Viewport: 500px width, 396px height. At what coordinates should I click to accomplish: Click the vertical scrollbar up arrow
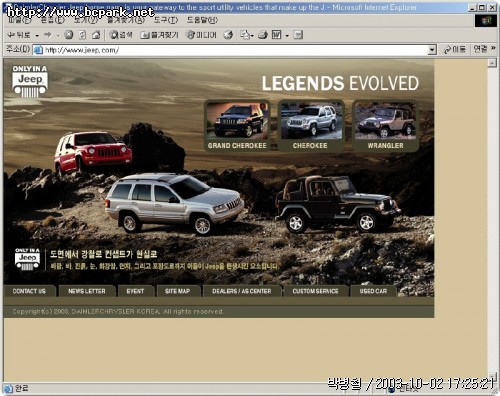click(492, 63)
